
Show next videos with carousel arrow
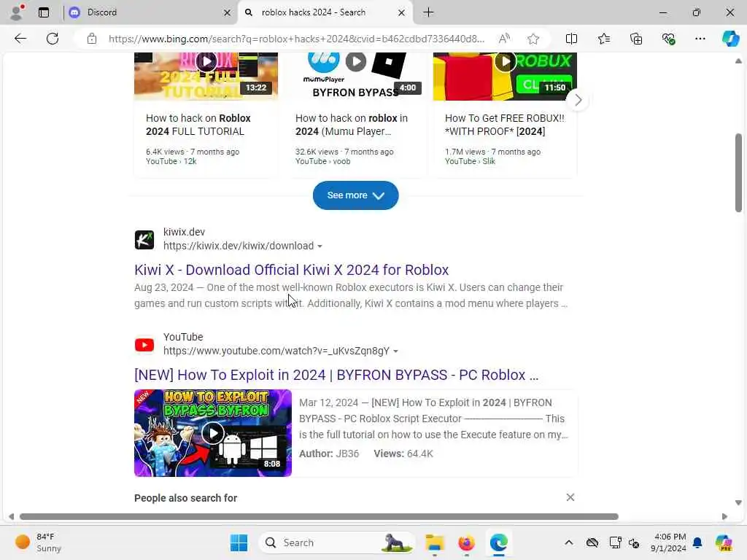pos(578,100)
